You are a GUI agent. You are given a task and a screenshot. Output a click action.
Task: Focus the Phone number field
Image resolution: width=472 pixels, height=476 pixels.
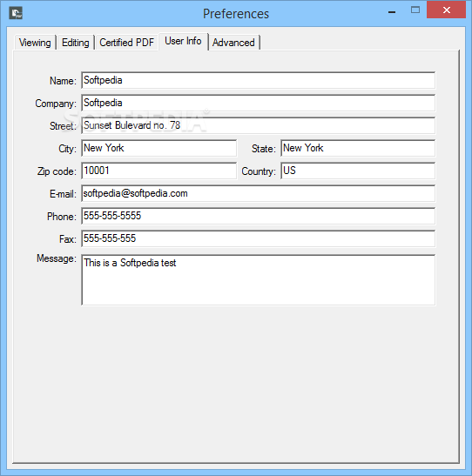[x=258, y=216]
